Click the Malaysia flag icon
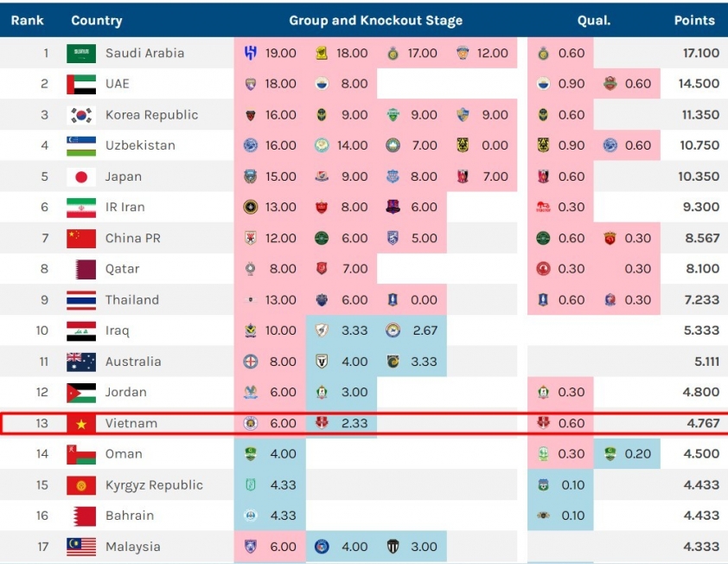The height and width of the screenshot is (564, 728). click(81, 547)
